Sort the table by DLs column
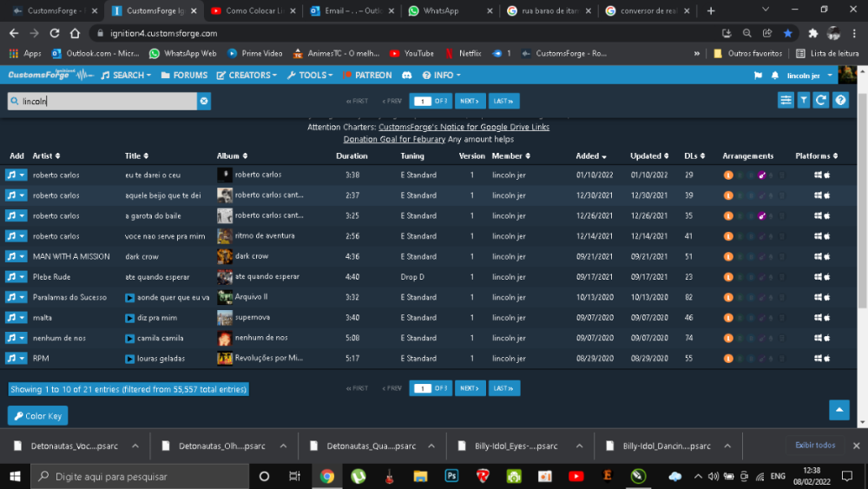The image size is (868, 489). pyautogui.click(x=694, y=156)
